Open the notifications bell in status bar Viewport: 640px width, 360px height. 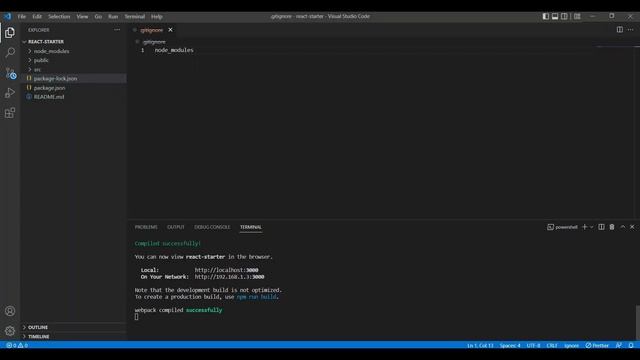coord(631,345)
